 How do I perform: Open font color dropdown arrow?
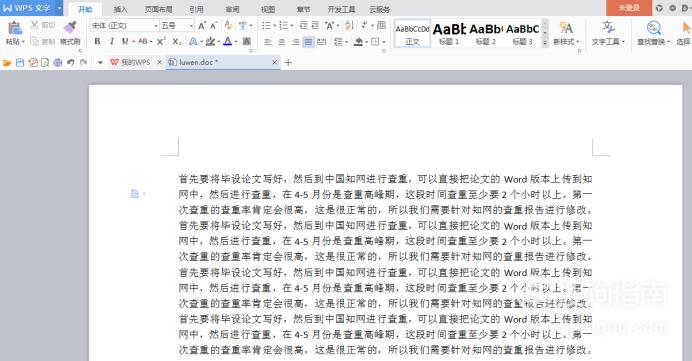[236, 42]
